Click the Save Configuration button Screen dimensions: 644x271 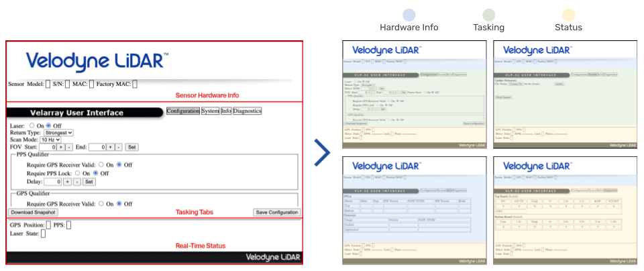coord(276,212)
